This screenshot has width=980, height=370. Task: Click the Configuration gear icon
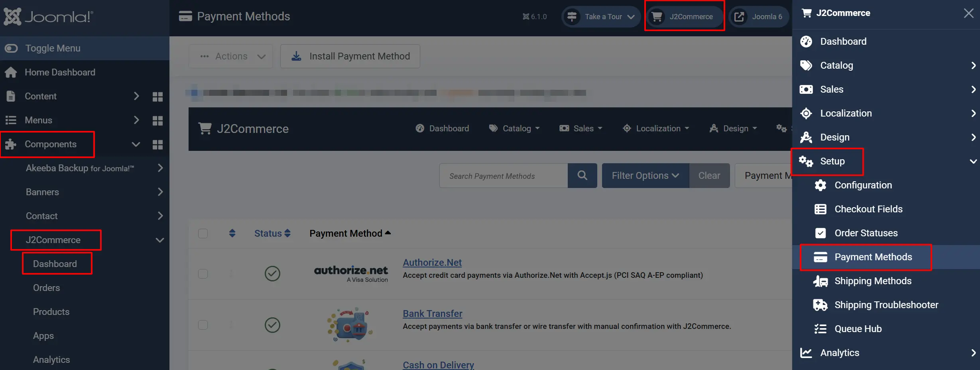[x=821, y=185]
